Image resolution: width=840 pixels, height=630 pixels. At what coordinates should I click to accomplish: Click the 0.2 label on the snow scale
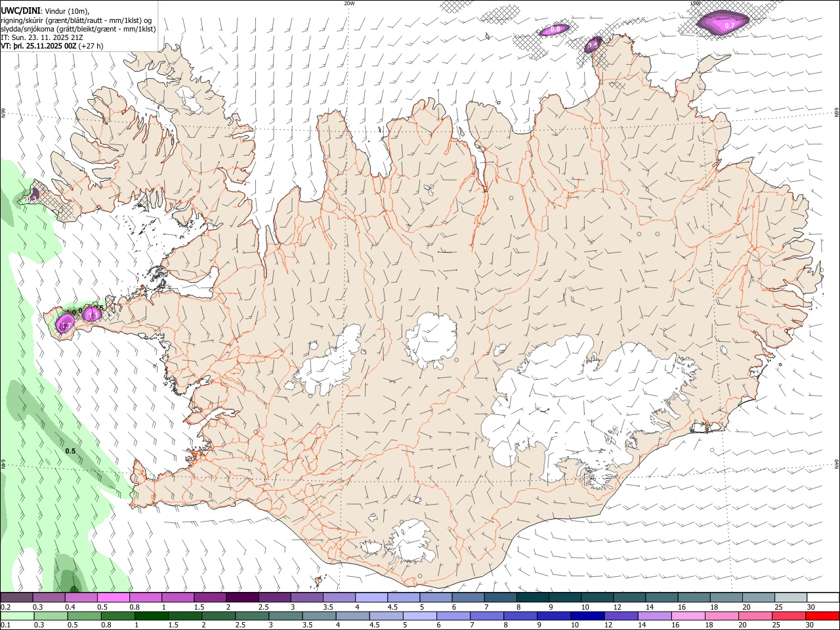pyautogui.click(x=5, y=607)
